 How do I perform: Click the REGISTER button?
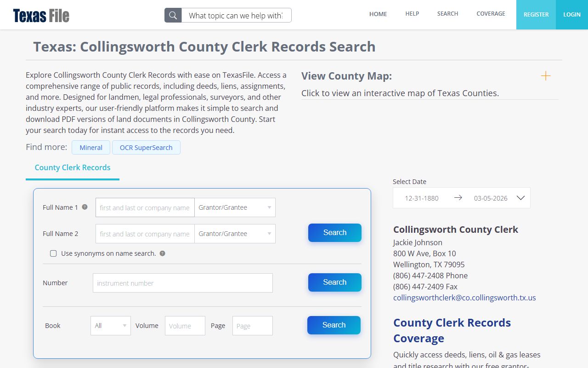coord(536,15)
